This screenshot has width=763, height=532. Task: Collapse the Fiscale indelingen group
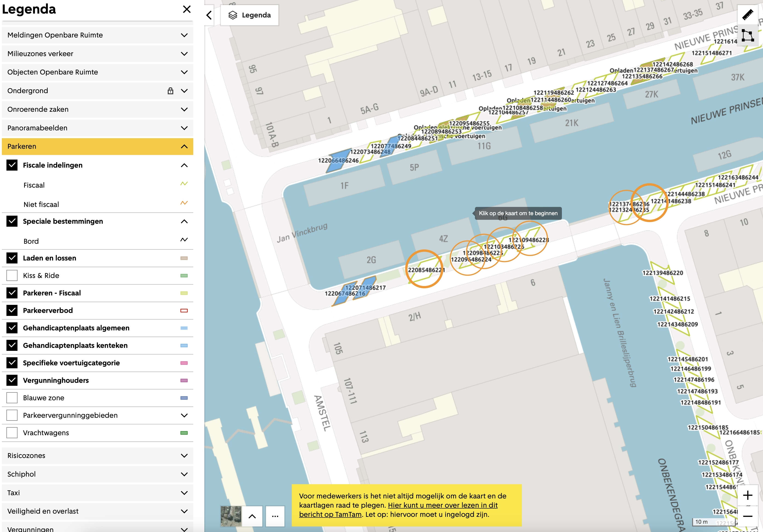click(x=184, y=165)
